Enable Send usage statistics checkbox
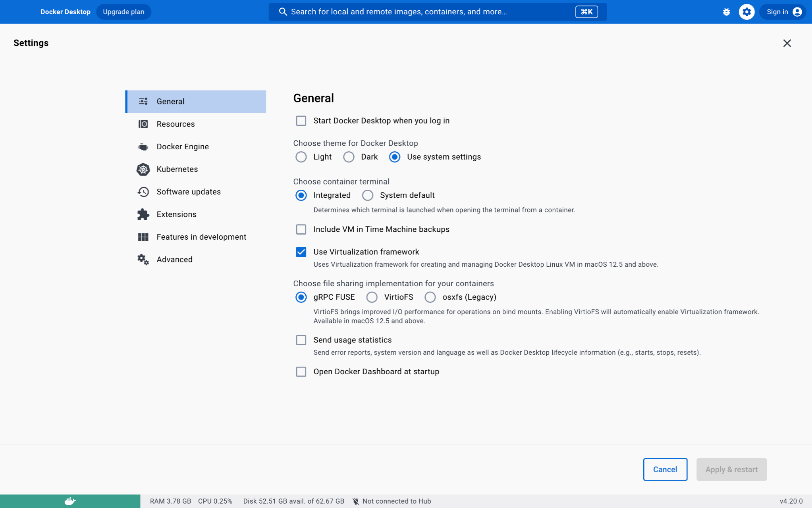The height and width of the screenshot is (508, 812). 301,340
